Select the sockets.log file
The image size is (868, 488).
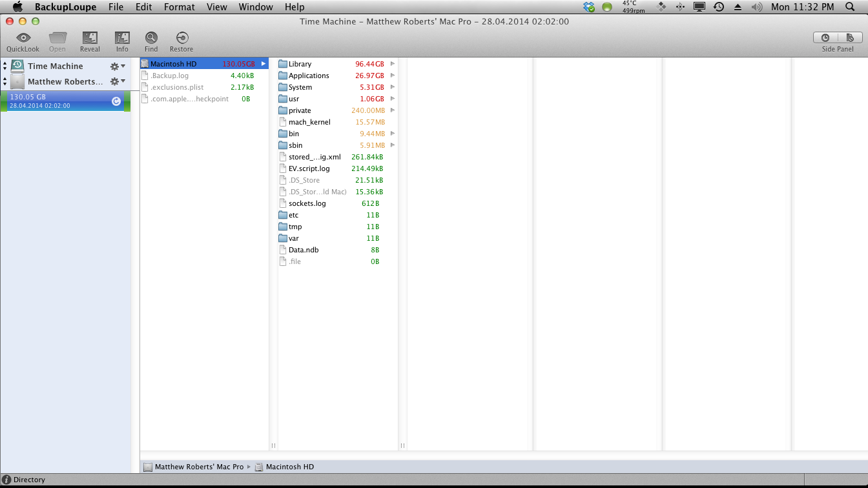[338, 203]
